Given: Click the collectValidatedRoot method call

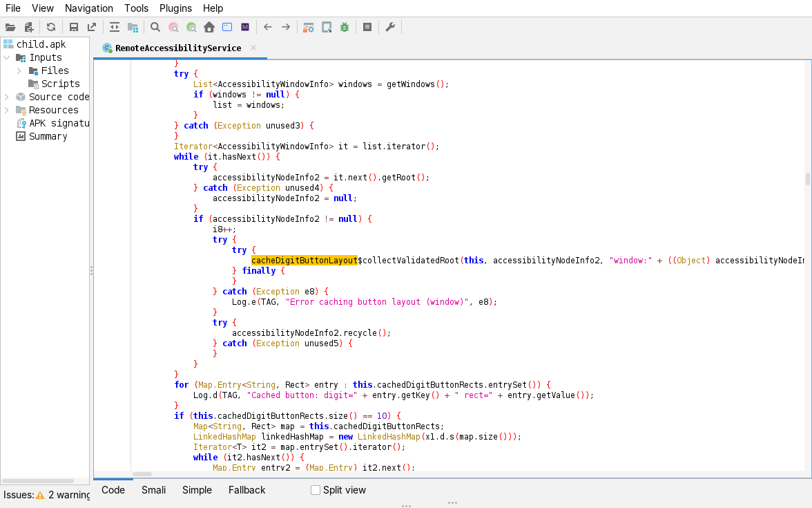Looking at the screenshot, I should click(411, 260).
